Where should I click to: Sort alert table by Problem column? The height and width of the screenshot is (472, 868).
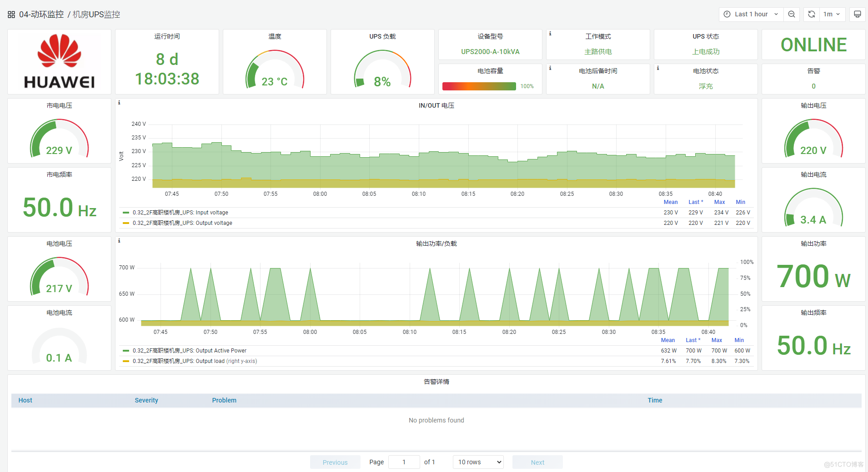[224, 400]
